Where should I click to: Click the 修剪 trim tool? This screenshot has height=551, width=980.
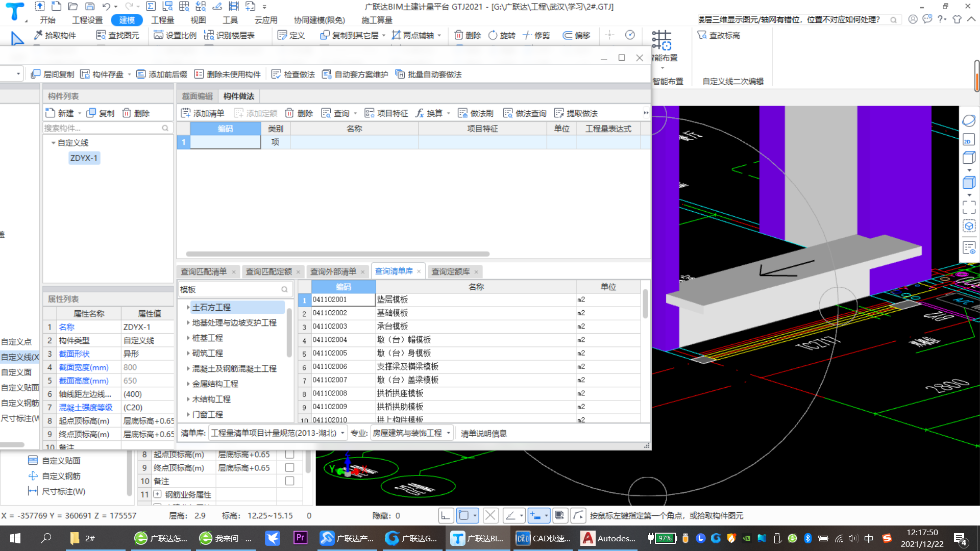pyautogui.click(x=536, y=35)
